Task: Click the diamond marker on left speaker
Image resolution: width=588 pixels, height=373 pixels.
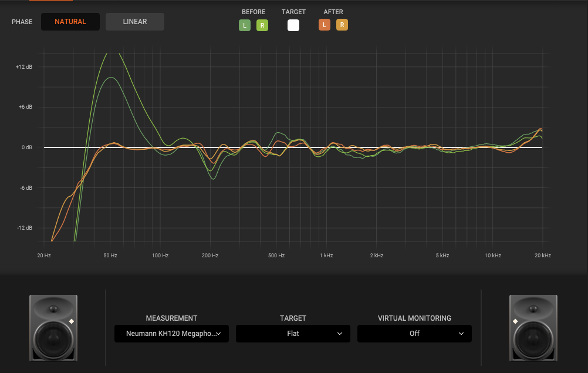Action: tap(71, 321)
